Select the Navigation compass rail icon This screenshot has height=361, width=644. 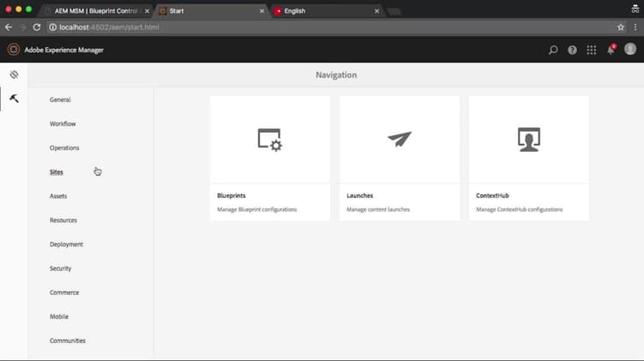[x=14, y=75]
